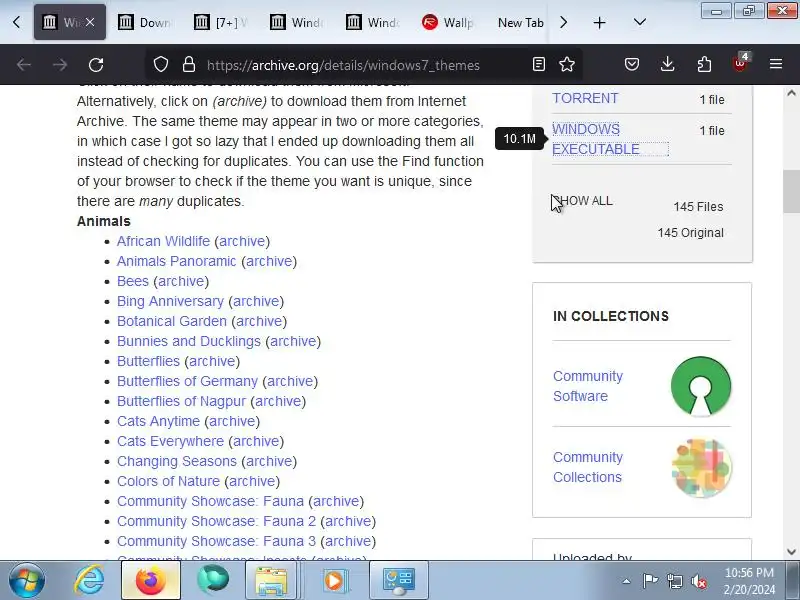Click SHOW ALL download files
The height and width of the screenshot is (600, 800).
[583, 201]
